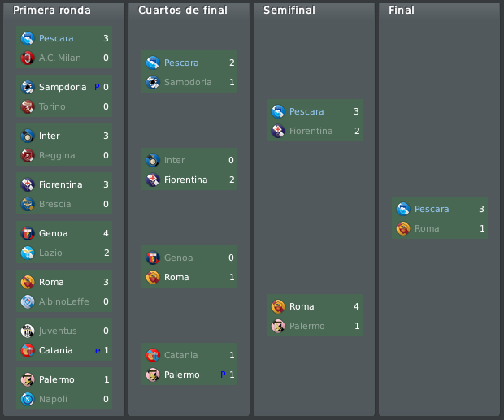Click Catania name in Cuartos de final

[x=181, y=355]
